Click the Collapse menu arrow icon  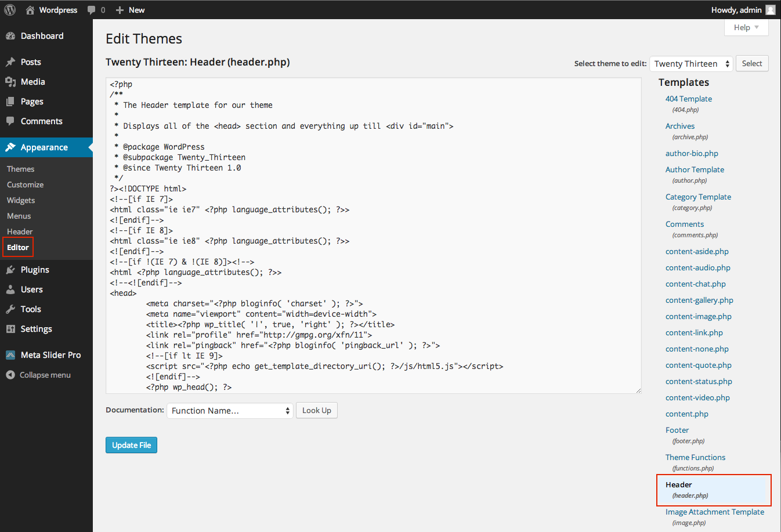coord(10,375)
